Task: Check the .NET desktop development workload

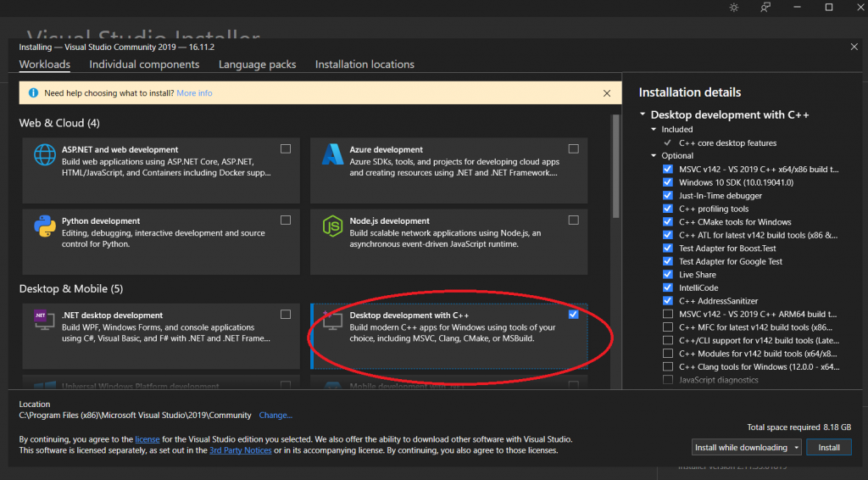Action: pyautogui.click(x=286, y=315)
